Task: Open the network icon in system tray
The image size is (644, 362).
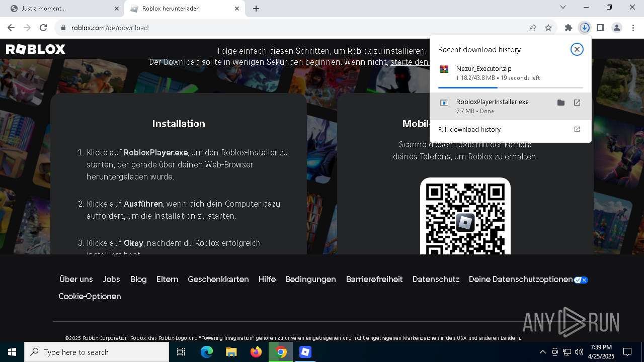Action: coord(567,352)
